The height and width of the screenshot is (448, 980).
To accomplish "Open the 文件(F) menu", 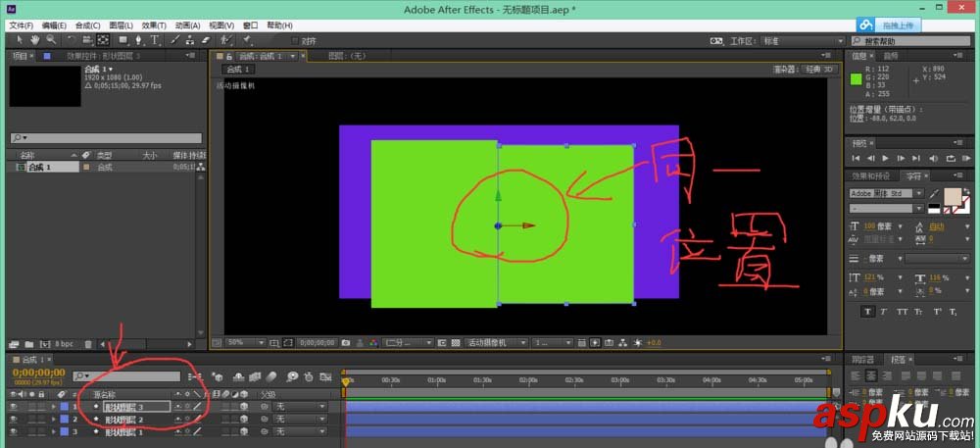I will click(22, 25).
